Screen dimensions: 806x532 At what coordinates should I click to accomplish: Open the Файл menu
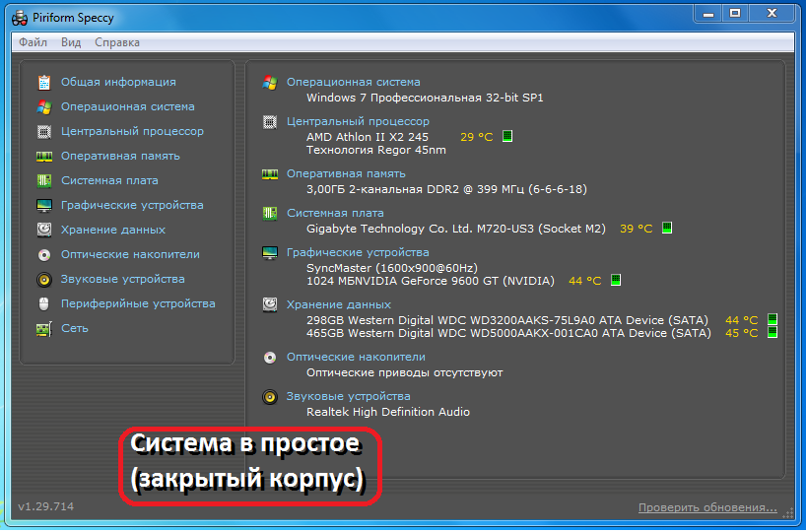coord(33,42)
